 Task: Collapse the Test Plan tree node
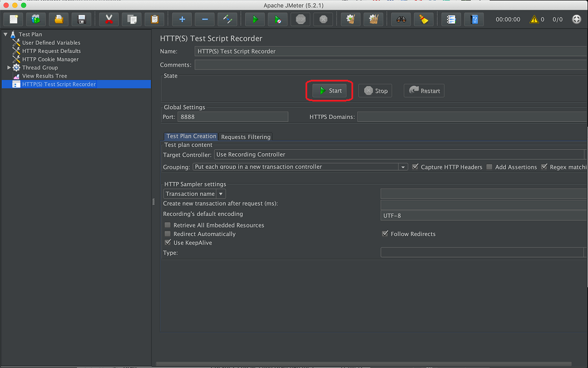click(x=6, y=34)
